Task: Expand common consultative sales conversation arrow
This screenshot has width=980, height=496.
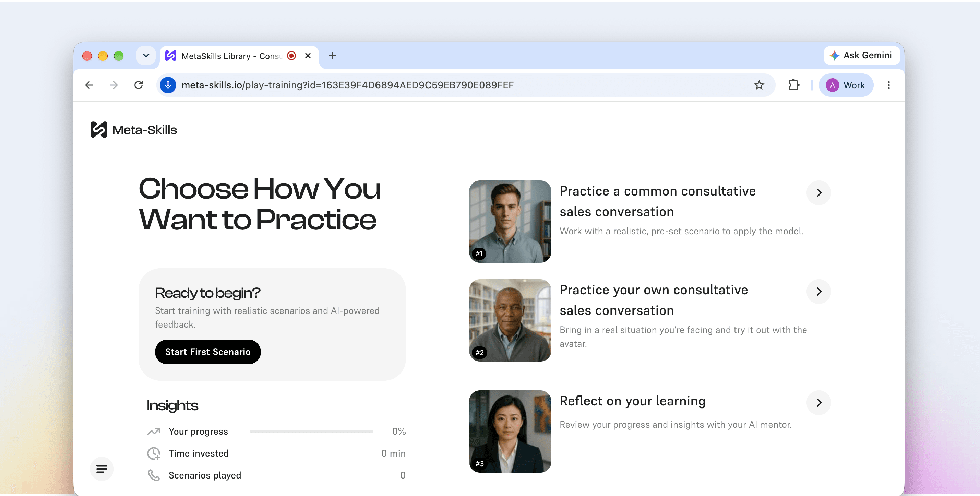Action: point(819,193)
